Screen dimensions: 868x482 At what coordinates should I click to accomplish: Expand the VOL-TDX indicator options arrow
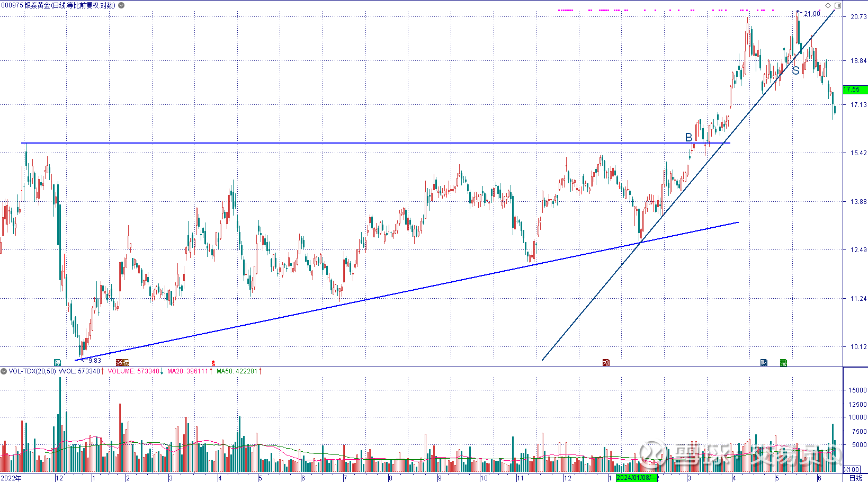click(4, 371)
